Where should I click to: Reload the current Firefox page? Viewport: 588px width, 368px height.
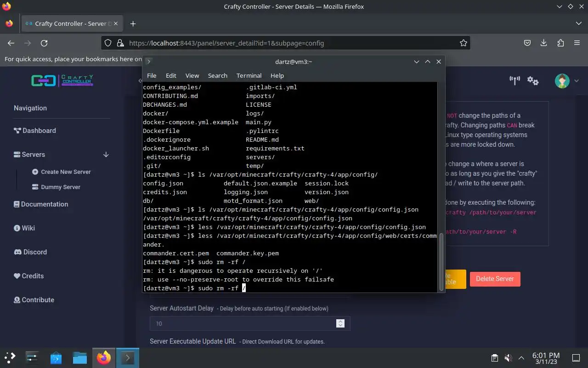coord(44,43)
